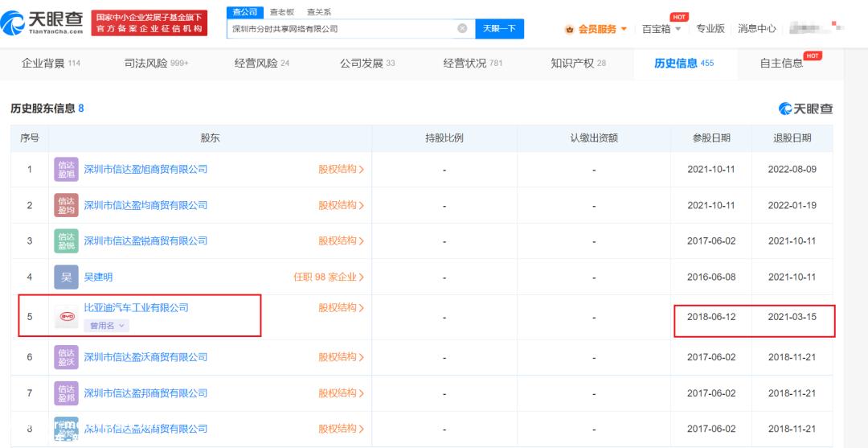Select the 查关系 search tab
The image size is (868, 448).
point(319,12)
